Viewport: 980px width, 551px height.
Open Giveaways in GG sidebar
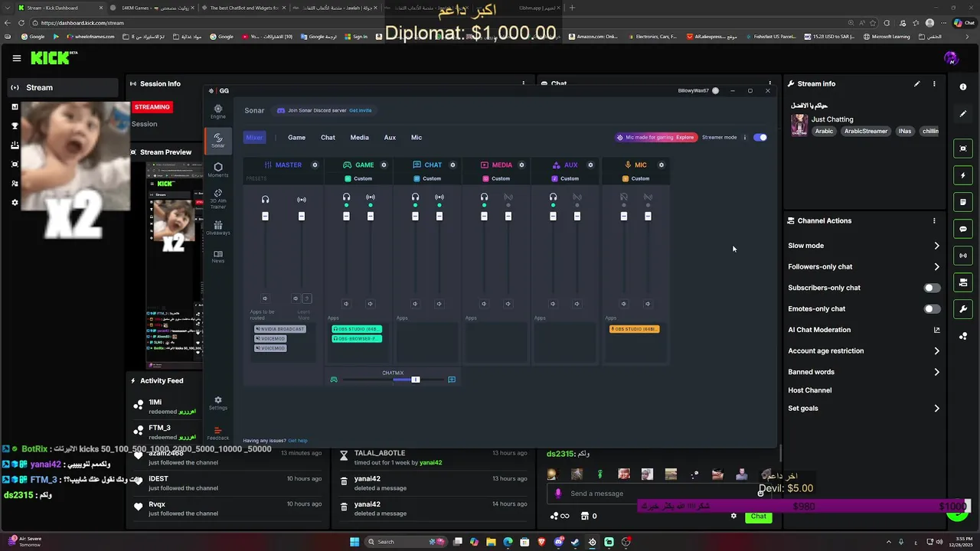coord(218,228)
